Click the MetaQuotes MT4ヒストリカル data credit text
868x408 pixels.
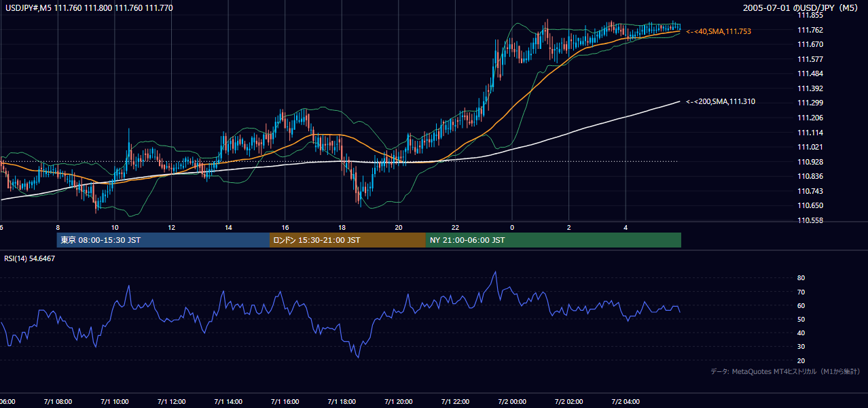[786, 371]
